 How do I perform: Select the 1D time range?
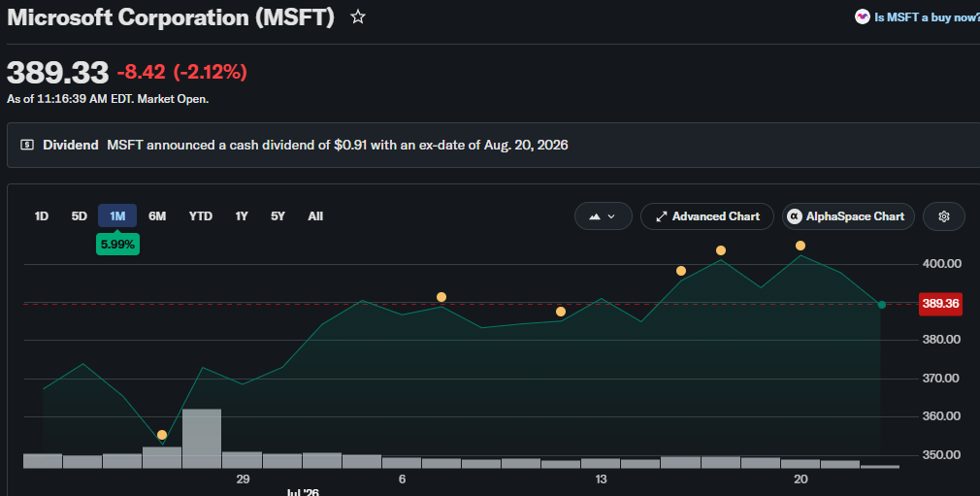coord(42,216)
